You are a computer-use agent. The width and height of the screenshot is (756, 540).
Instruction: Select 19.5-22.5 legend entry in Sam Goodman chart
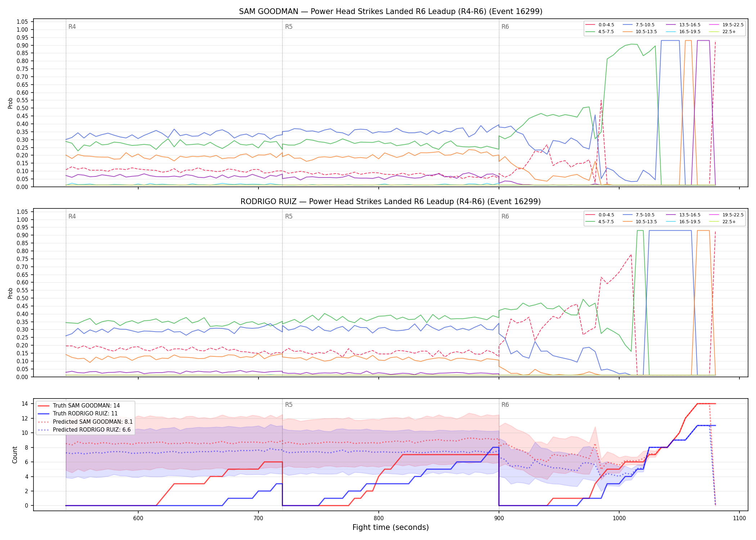(x=726, y=25)
